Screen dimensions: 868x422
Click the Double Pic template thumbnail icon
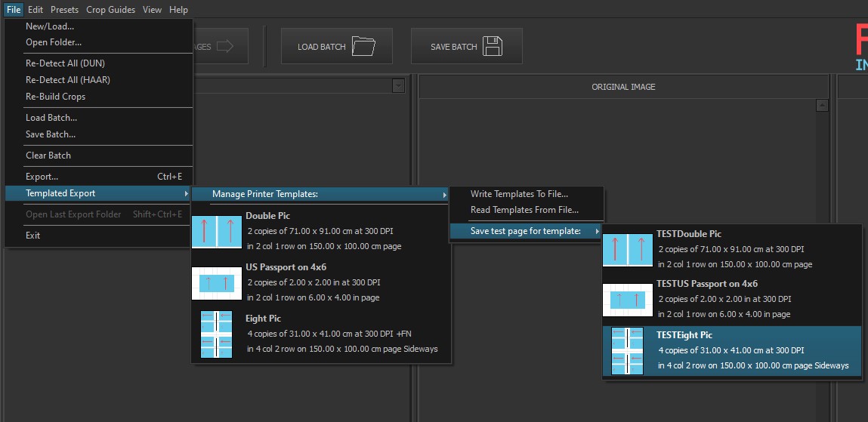coord(216,232)
